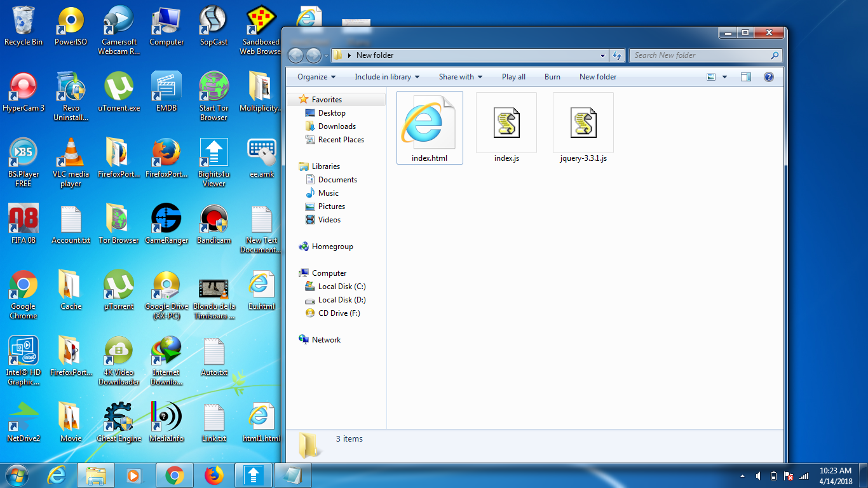This screenshot has width=868, height=488.
Task: Select Favorites in navigation pane
Action: tap(336, 100)
